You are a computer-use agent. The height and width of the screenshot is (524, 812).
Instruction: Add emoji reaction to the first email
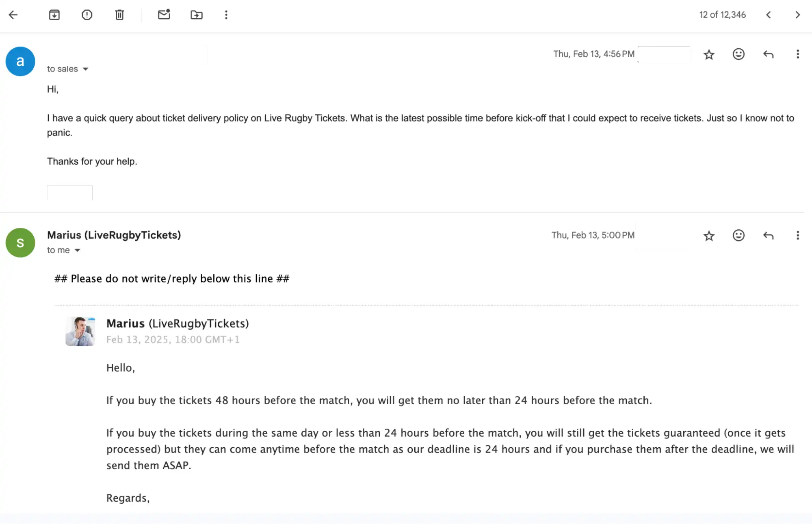pyautogui.click(x=738, y=54)
